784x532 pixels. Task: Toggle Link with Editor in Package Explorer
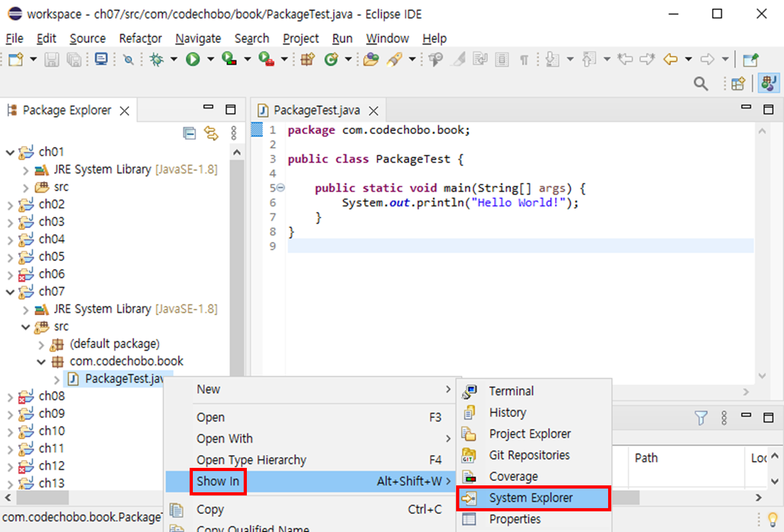[x=211, y=133]
